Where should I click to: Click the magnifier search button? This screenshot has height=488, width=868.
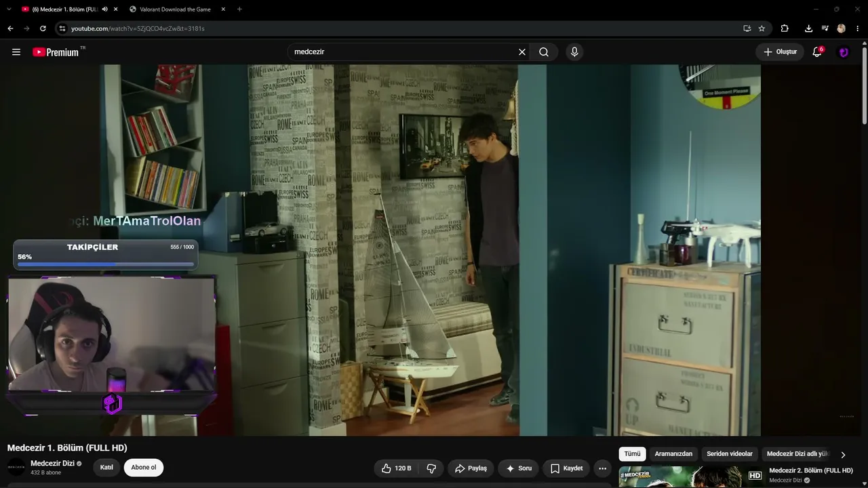(x=544, y=52)
